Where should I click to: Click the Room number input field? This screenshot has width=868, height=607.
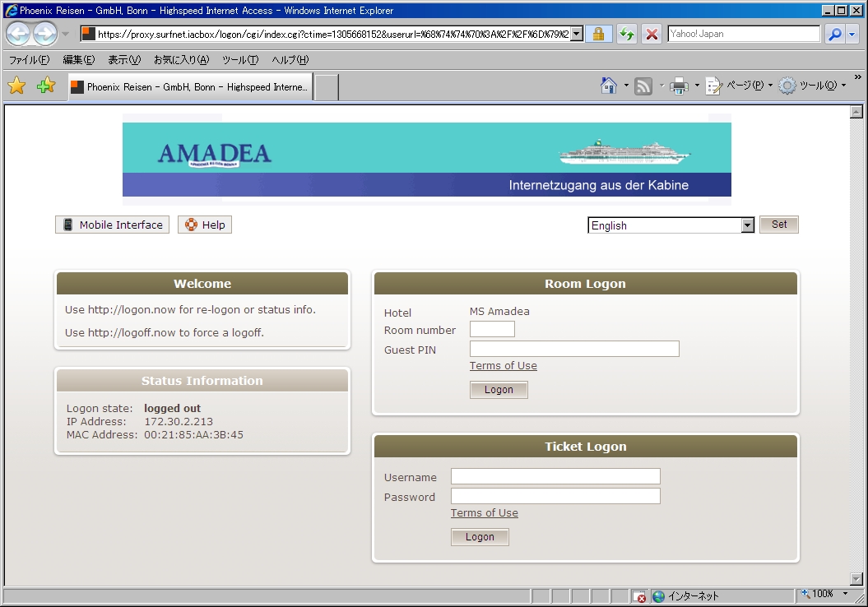492,329
